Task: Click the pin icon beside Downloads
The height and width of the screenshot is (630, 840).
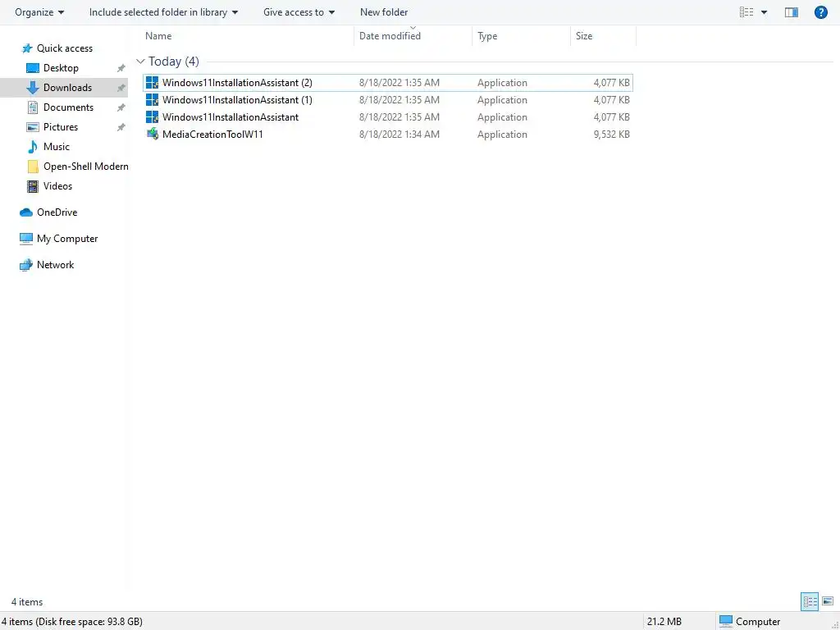Action: tap(121, 88)
